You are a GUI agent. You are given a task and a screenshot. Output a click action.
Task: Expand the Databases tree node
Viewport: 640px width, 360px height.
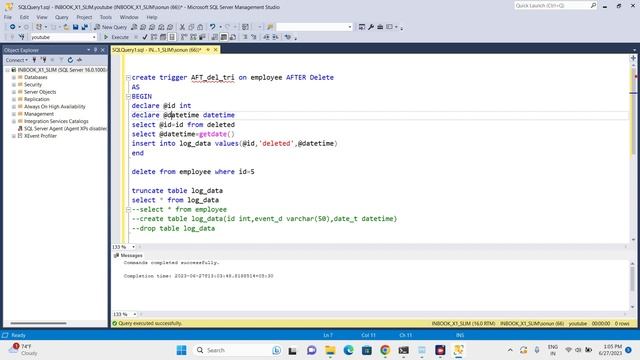click(x=14, y=77)
